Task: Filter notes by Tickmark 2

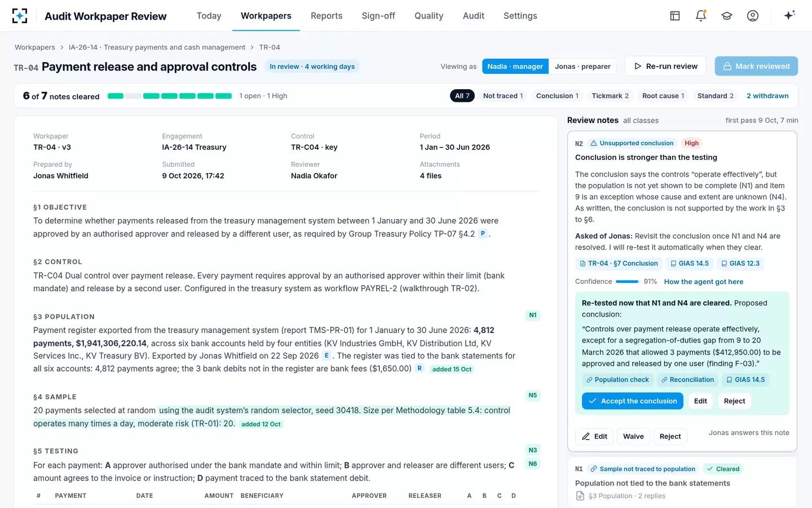Action: click(610, 96)
